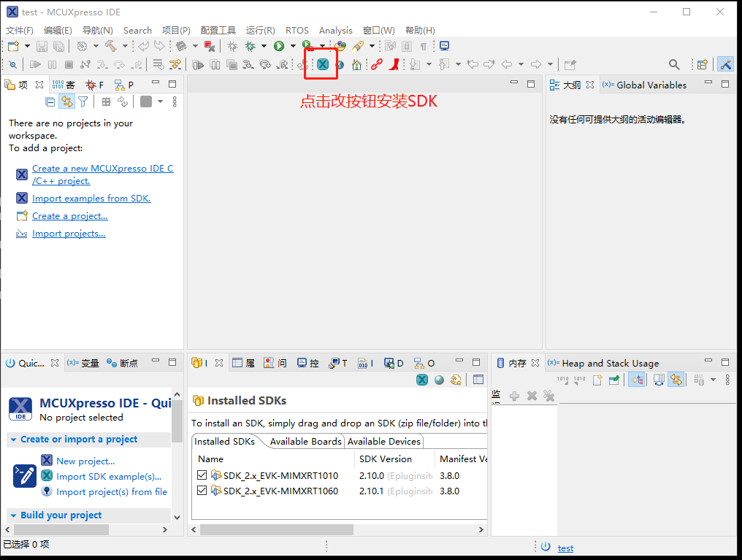Open the memory view layout dropdown arrow
742x560 pixels.
tap(713, 380)
